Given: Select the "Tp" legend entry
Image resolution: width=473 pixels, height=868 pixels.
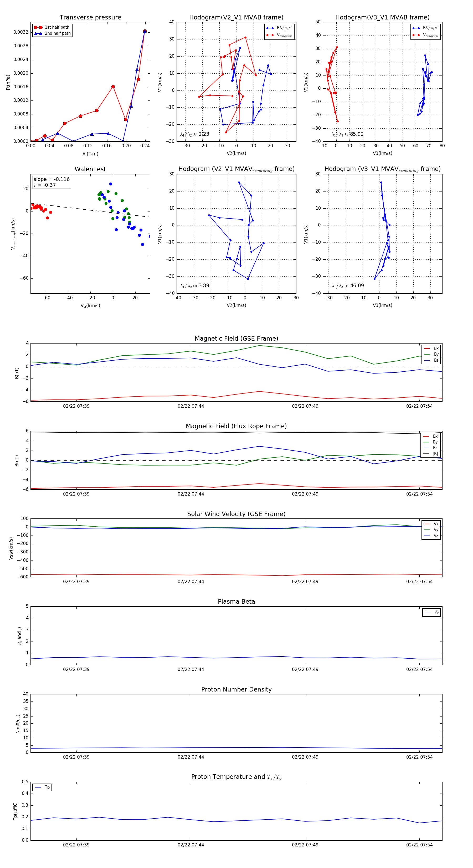Looking at the screenshot, I should point(42,788).
